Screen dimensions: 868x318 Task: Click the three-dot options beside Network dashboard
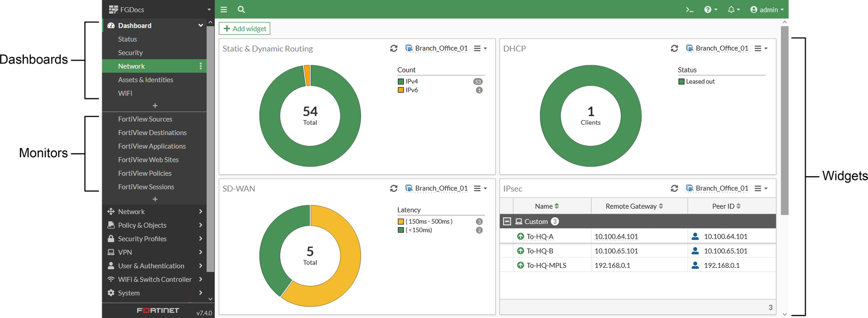click(x=200, y=66)
